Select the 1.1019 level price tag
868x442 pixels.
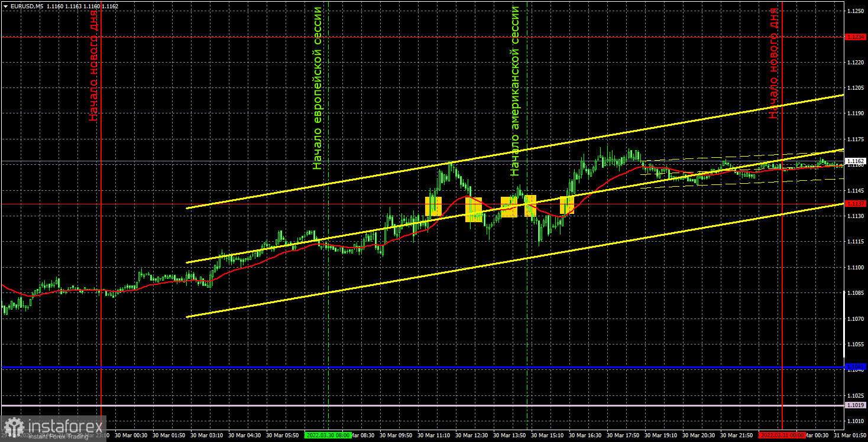click(x=856, y=405)
